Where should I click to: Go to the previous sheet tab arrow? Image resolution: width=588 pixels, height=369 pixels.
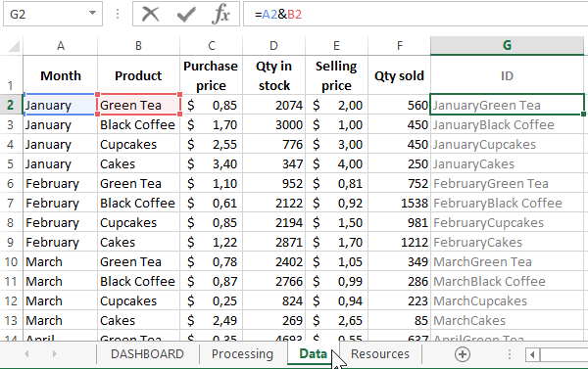click(x=26, y=354)
